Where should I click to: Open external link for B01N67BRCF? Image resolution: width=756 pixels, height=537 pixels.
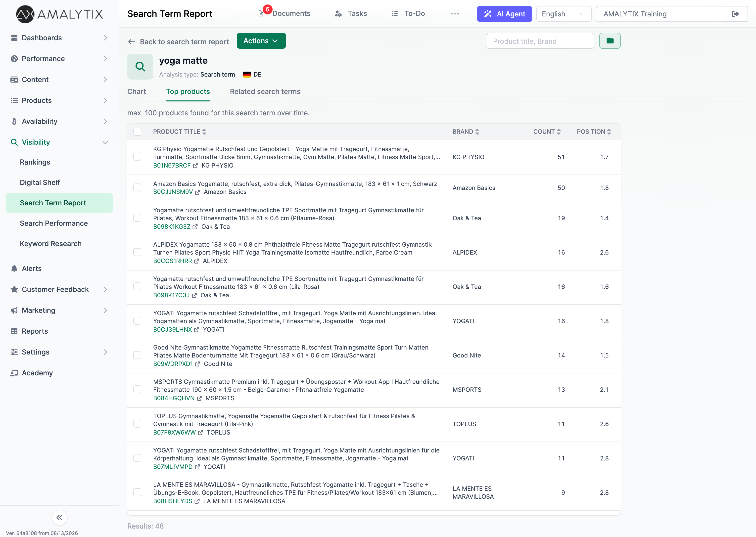click(x=195, y=166)
